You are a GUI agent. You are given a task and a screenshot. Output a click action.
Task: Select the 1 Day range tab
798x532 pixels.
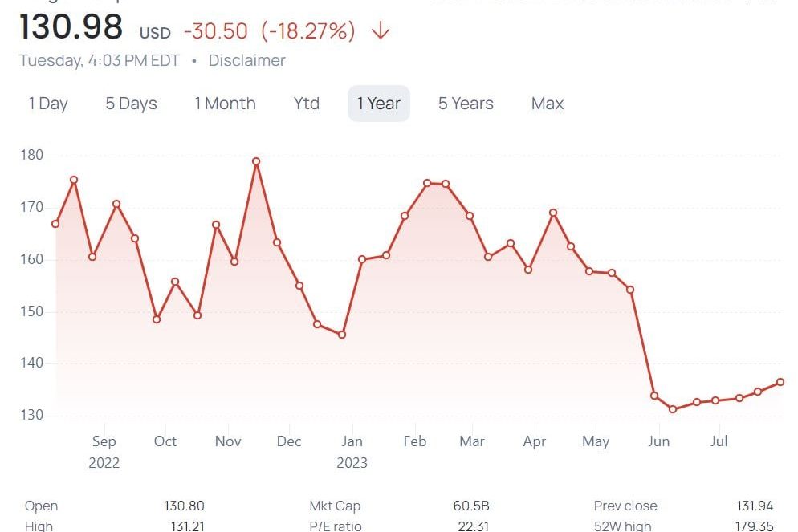[48, 104]
